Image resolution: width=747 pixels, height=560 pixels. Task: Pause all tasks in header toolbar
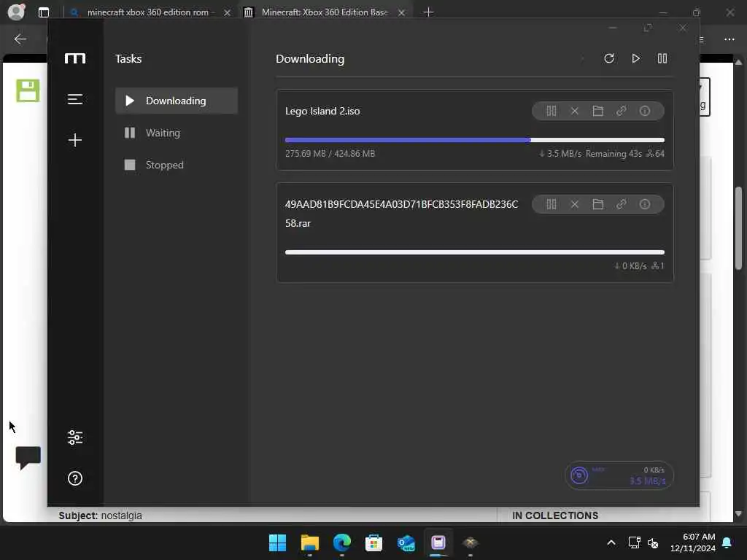[x=662, y=58]
